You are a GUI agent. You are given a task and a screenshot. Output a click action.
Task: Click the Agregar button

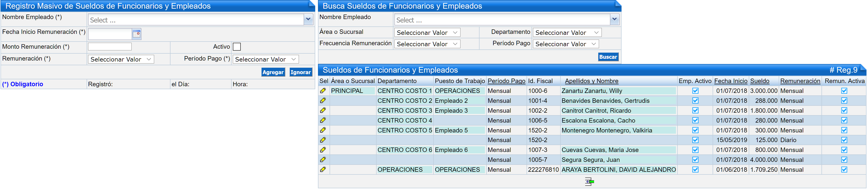tap(273, 72)
